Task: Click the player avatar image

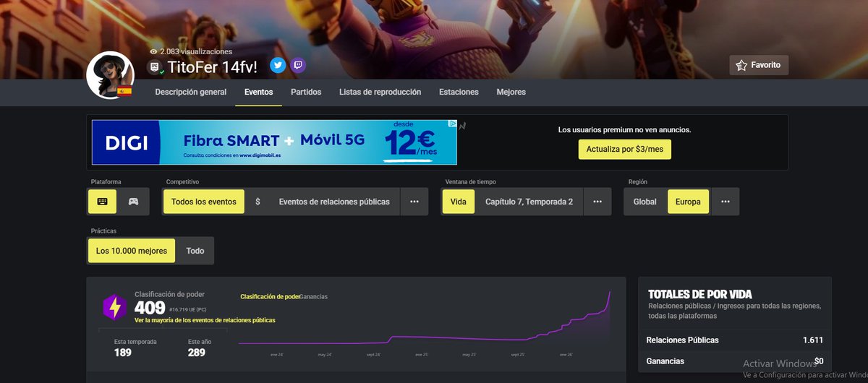Action: [x=110, y=75]
